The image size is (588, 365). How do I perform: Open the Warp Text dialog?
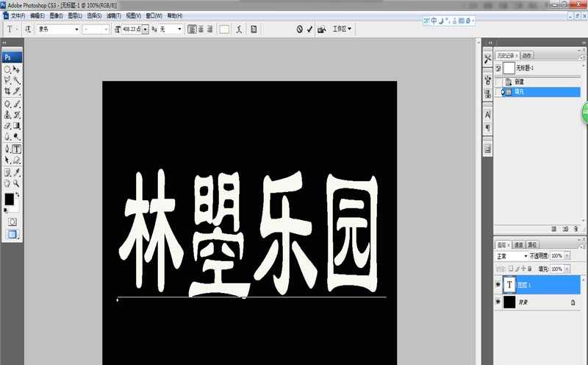(x=239, y=29)
